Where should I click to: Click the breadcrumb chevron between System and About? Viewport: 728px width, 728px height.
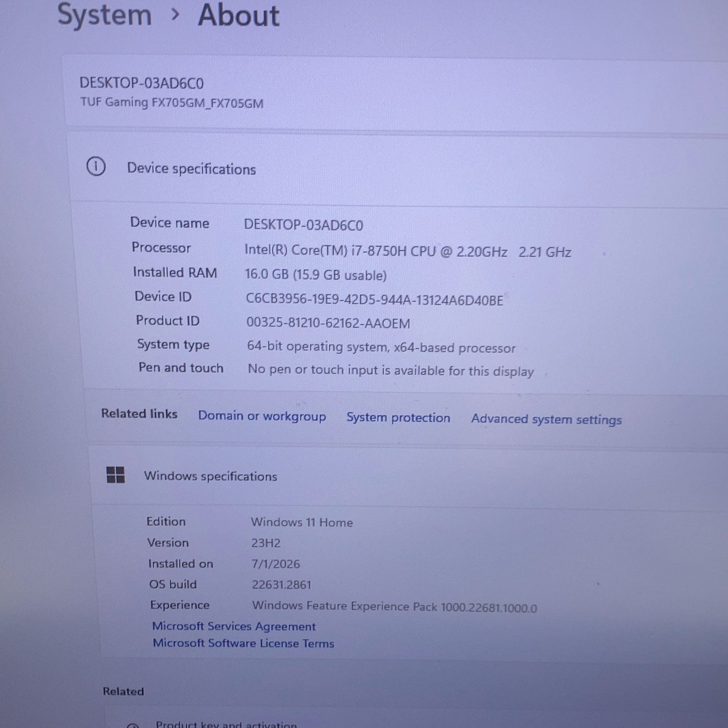(175, 16)
